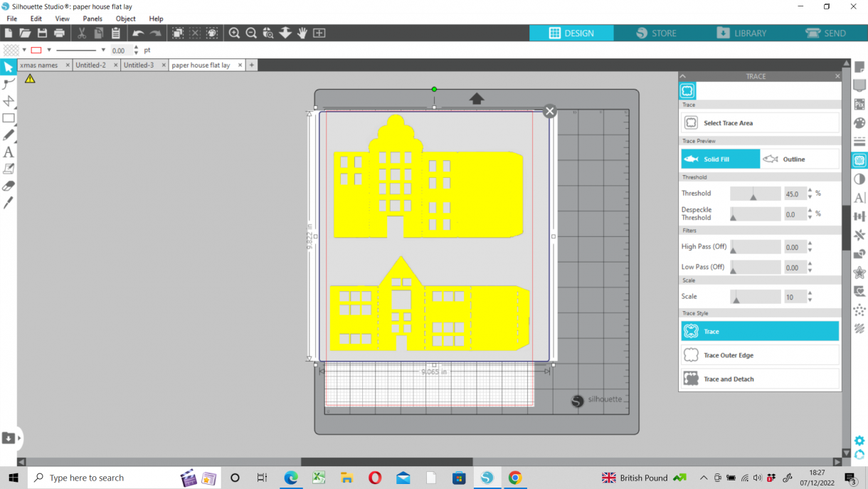Choose the Solid Fill trace preview

pyautogui.click(x=721, y=159)
